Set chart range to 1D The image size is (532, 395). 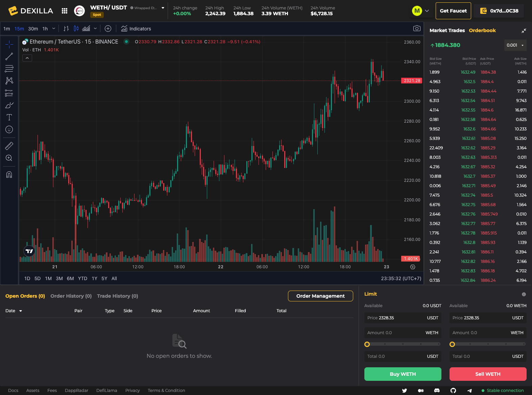point(27,278)
